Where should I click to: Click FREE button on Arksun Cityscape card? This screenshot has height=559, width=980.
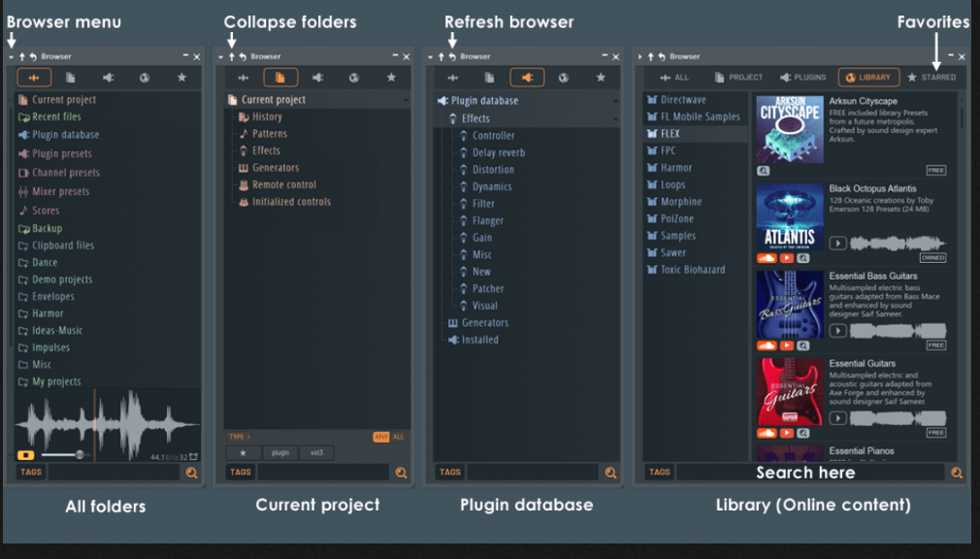click(x=935, y=171)
